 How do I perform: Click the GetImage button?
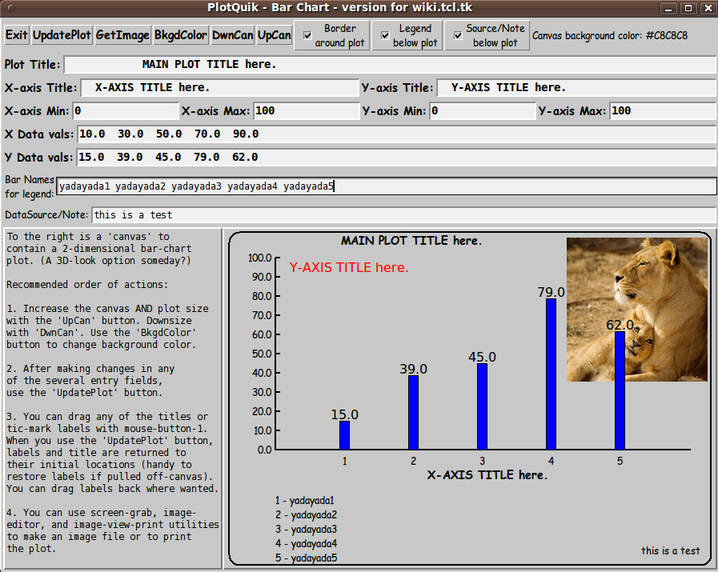122,35
